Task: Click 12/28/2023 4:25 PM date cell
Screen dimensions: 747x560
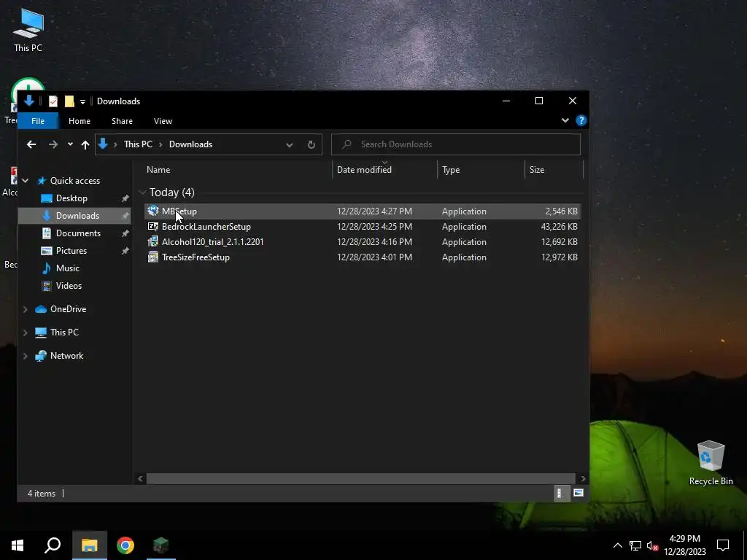Action: point(374,227)
